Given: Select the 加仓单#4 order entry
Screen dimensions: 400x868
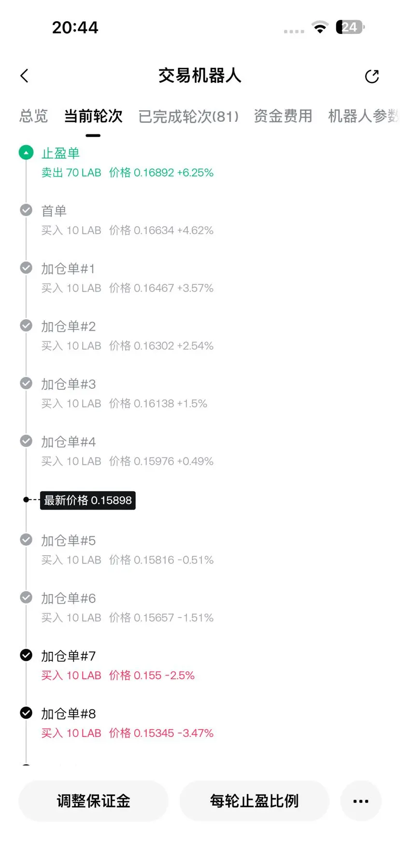Looking at the screenshot, I should 127,451.
